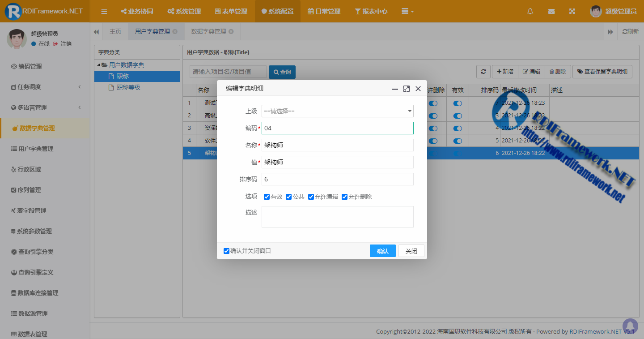Click the 编辑 button

coord(532,72)
